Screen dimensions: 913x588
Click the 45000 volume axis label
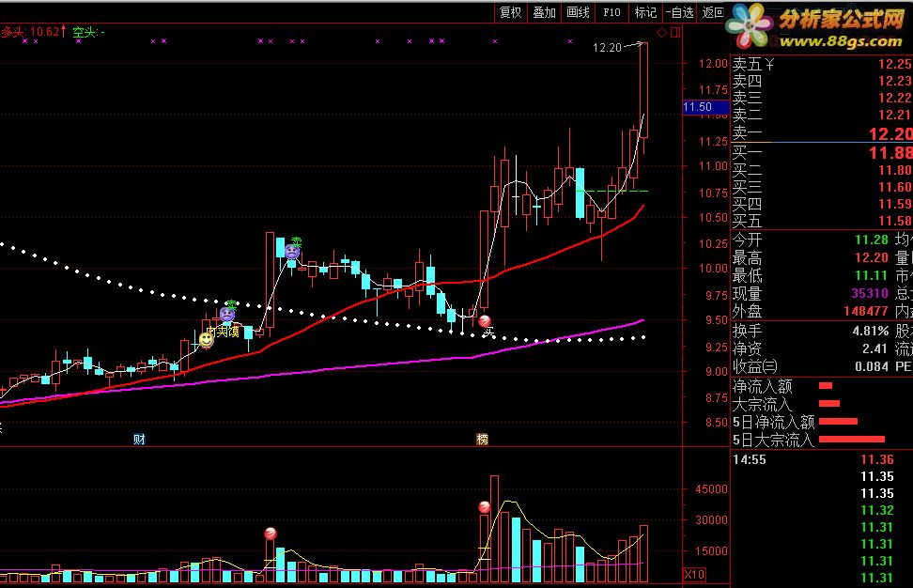click(x=712, y=489)
